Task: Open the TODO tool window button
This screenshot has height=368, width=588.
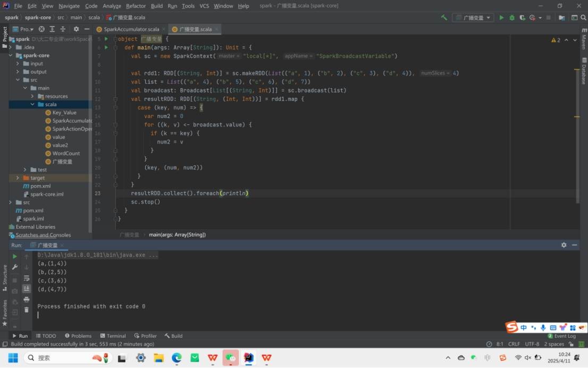Action: (x=46, y=336)
